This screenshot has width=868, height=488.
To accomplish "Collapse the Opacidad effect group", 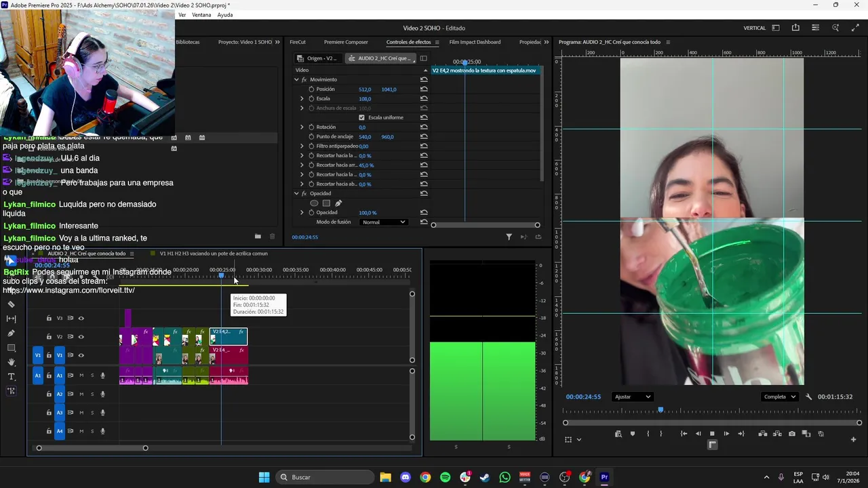I will point(296,193).
